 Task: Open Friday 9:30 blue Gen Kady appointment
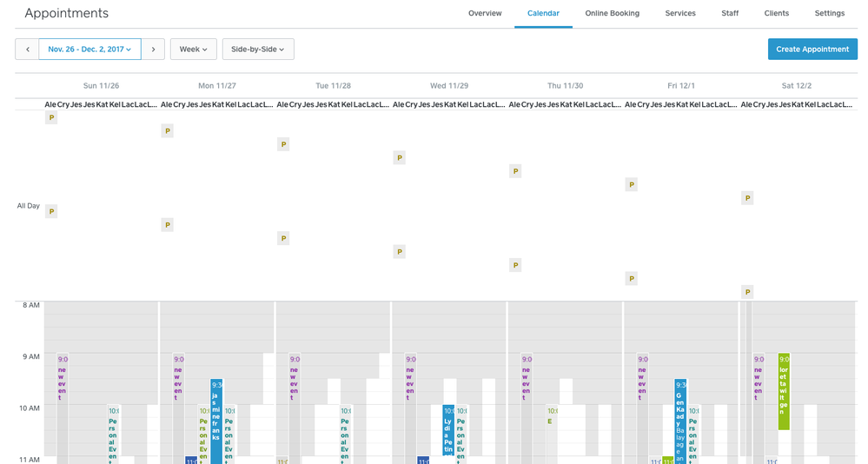click(680, 421)
